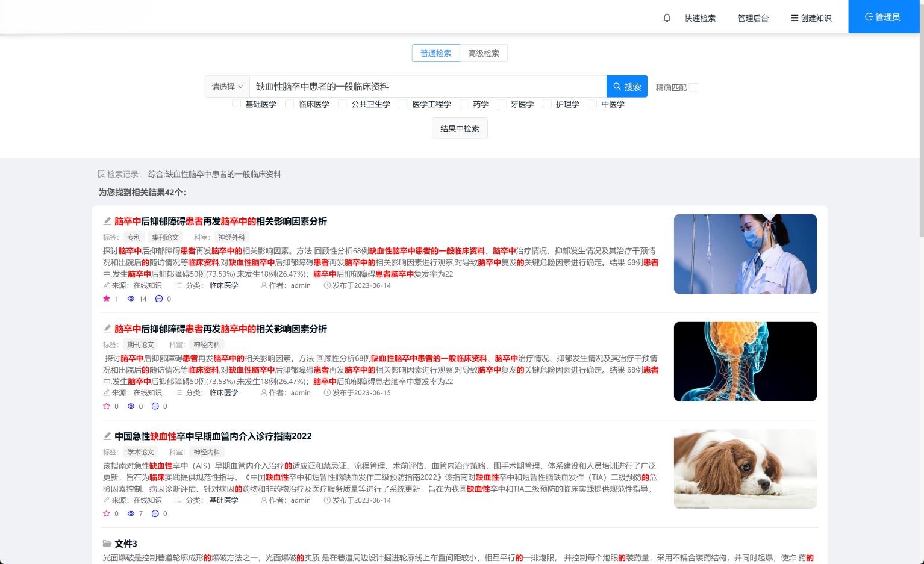Open the 创建知识 menu

pos(810,18)
